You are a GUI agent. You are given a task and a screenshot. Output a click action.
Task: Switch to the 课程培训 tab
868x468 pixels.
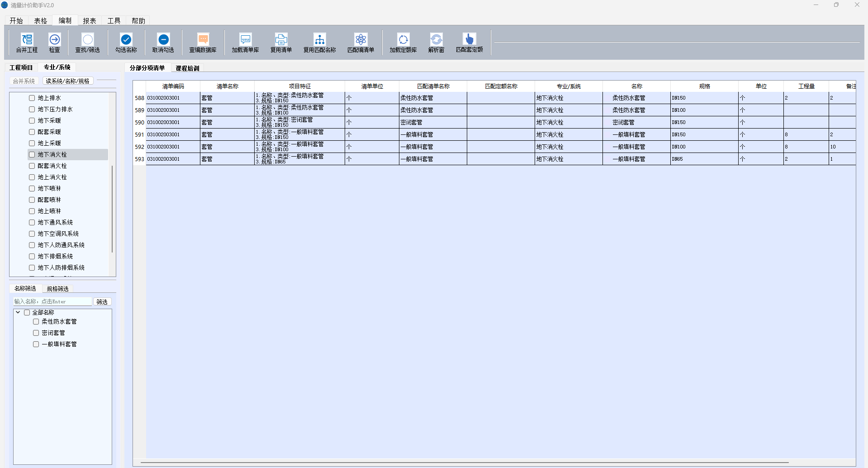(x=188, y=68)
